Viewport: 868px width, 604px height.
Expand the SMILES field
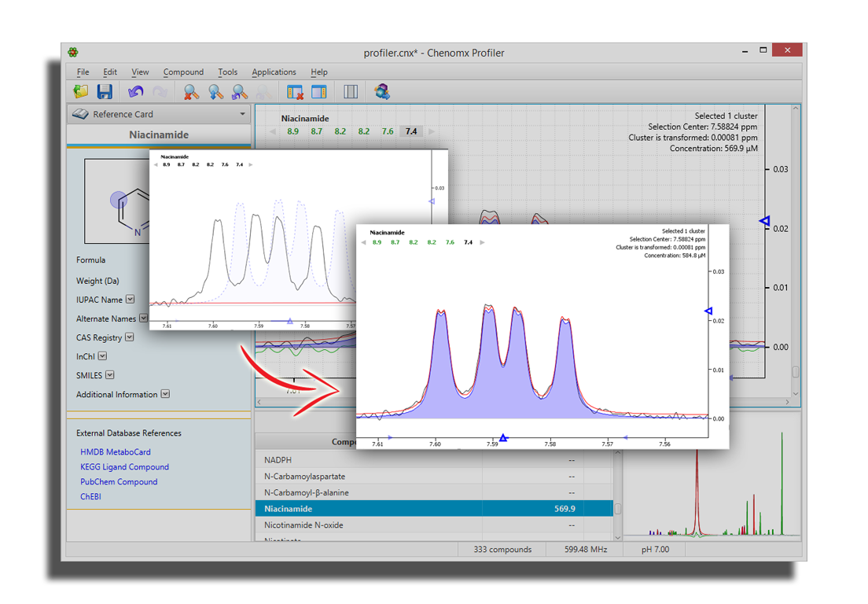109,375
